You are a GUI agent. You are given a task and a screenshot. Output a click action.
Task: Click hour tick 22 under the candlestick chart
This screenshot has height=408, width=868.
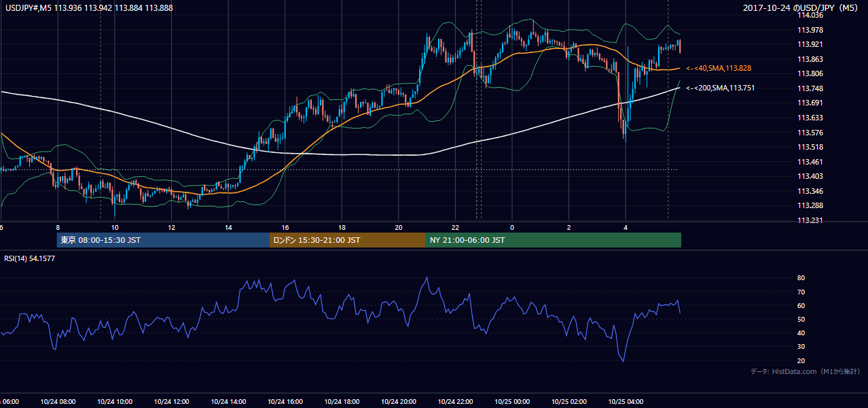(x=455, y=228)
